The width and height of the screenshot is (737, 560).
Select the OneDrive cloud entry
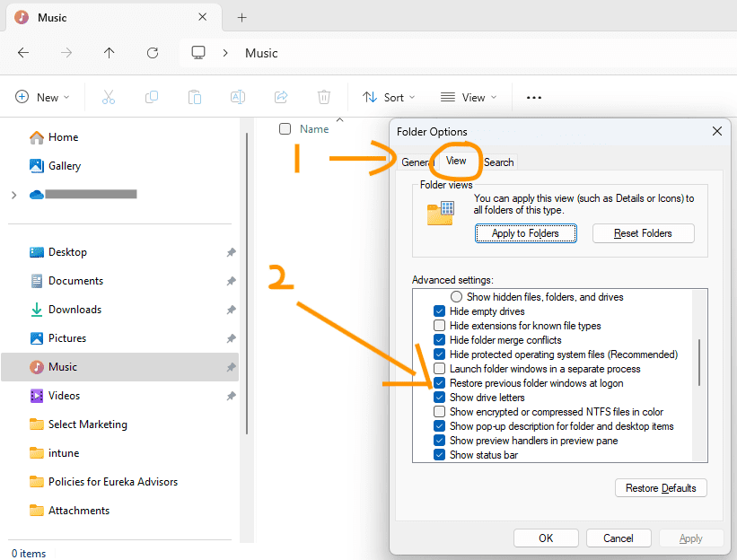point(83,194)
